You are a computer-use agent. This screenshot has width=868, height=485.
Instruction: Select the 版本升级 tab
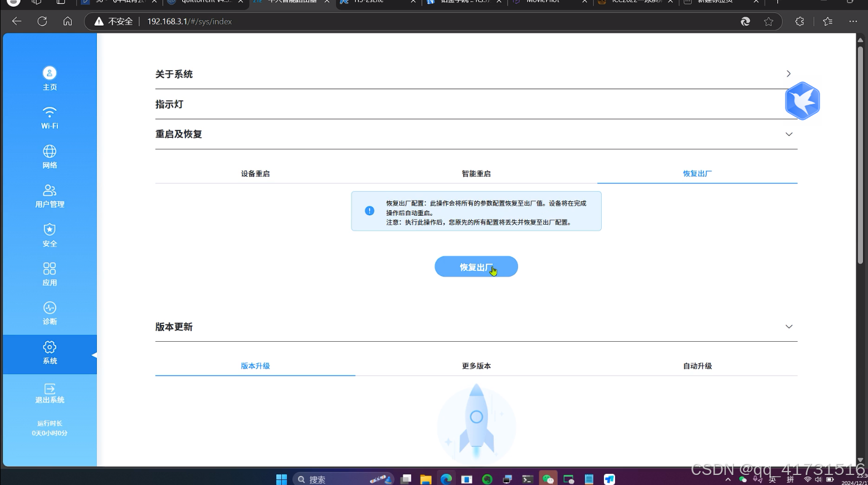(x=255, y=366)
